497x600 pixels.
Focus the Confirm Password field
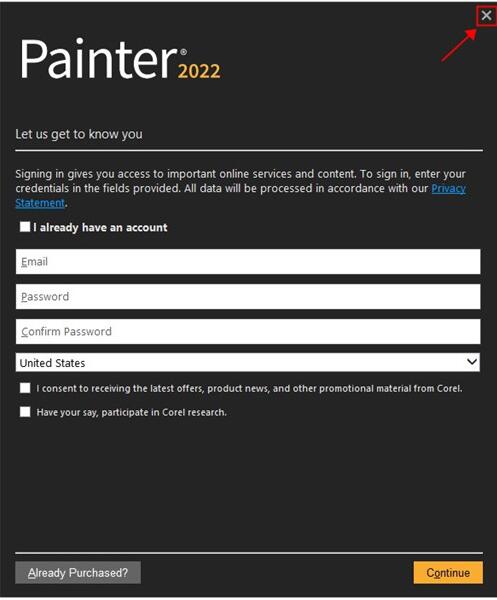pyautogui.click(x=248, y=331)
